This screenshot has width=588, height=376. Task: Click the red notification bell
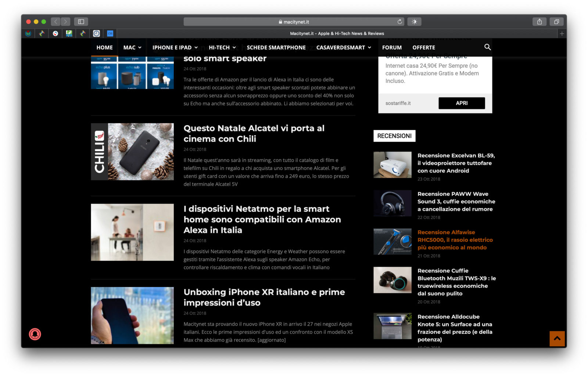(x=35, y=334)
